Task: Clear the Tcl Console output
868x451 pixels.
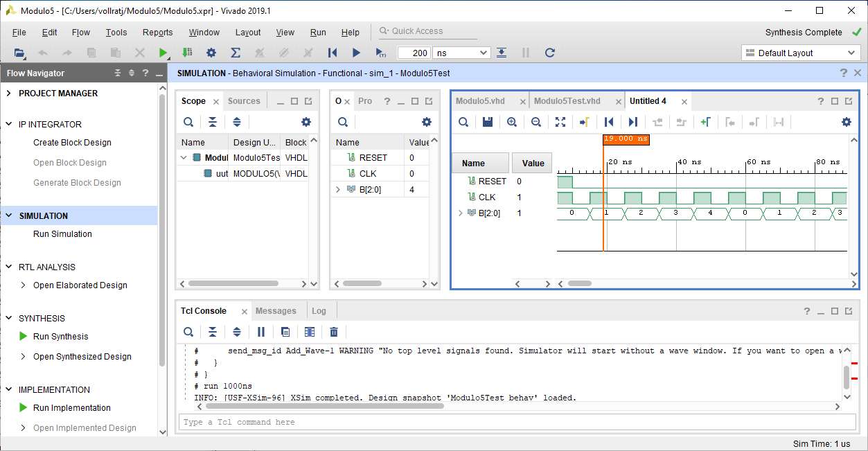Action: coord(334,332)
